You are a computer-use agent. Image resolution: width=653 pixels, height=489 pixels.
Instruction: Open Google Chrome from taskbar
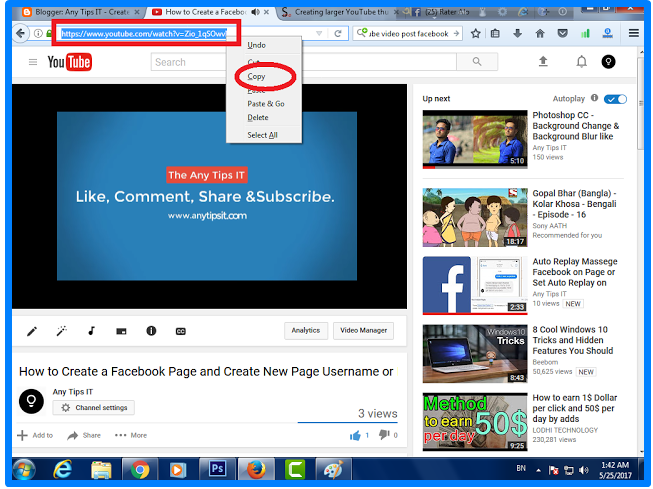pos(140,470)
